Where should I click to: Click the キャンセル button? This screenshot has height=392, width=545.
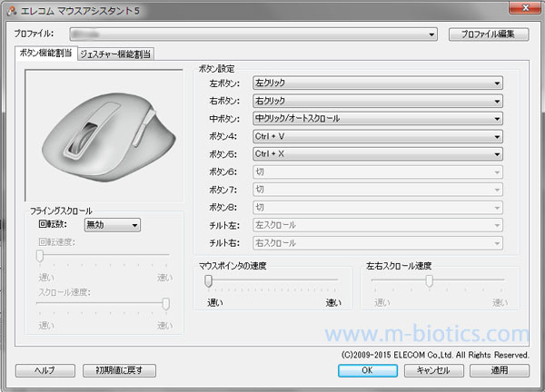click(x=432, y=370)
